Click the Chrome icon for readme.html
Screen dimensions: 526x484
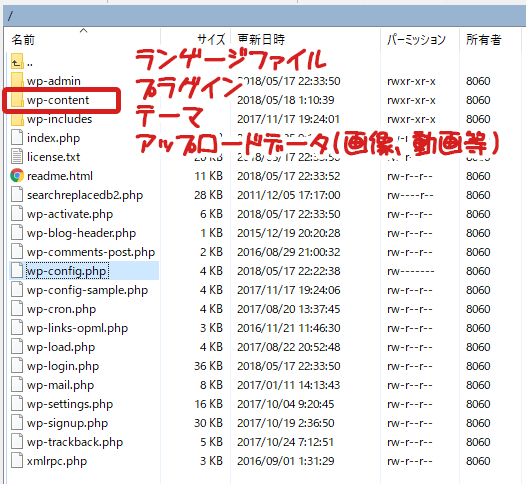(17, 176)
